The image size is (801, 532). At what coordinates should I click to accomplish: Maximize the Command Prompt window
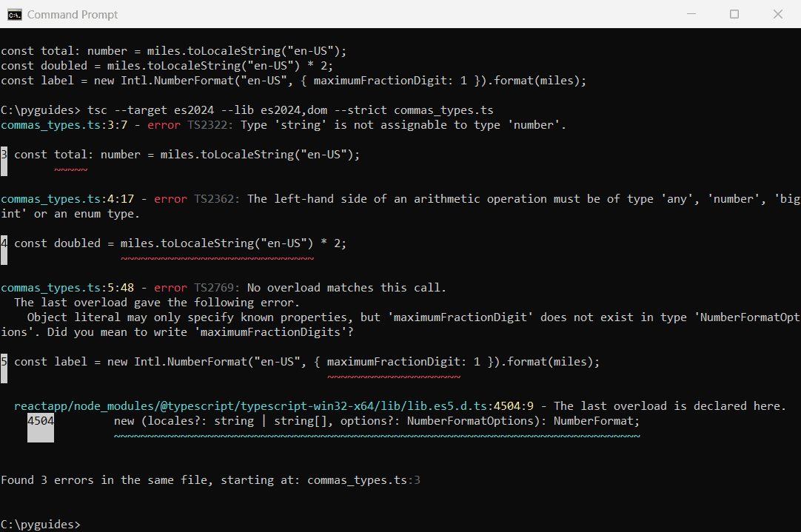(x=734, y=14)
